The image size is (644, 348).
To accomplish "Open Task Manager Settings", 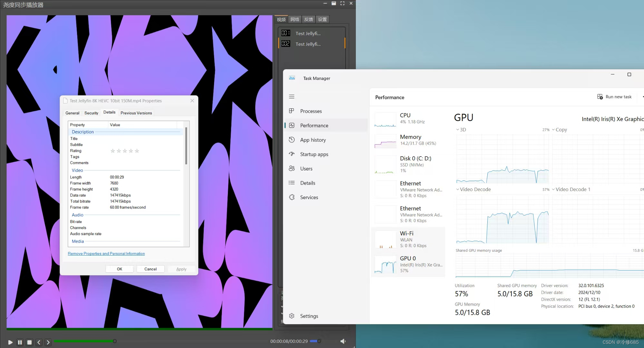I will coord(309,316).
